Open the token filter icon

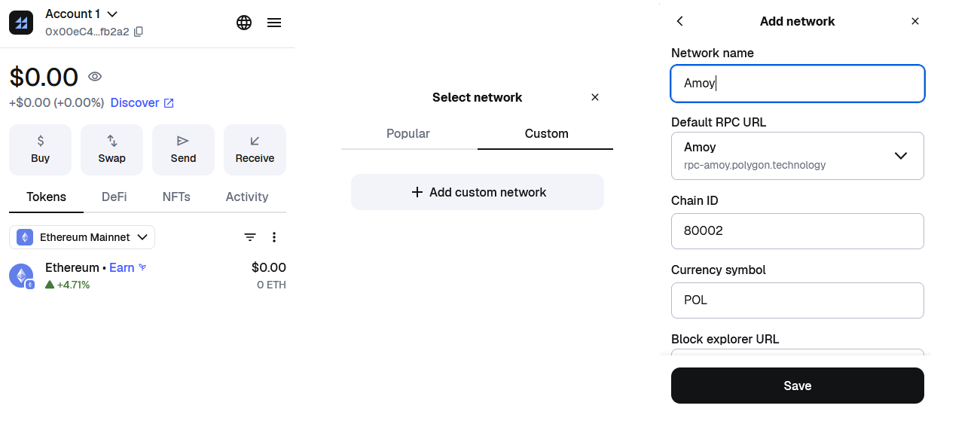pyautogui.click(x=250, y=237)
